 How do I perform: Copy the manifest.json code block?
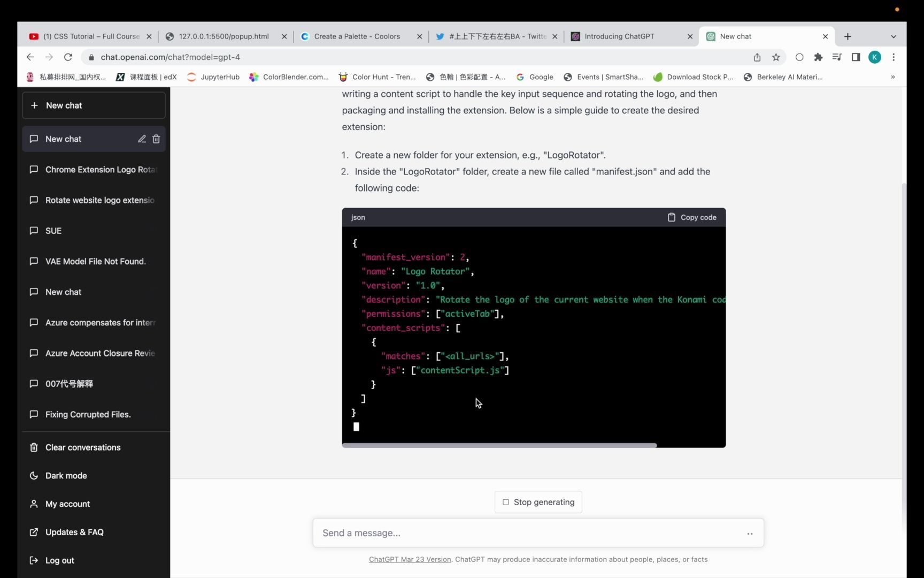click(691, 217)
